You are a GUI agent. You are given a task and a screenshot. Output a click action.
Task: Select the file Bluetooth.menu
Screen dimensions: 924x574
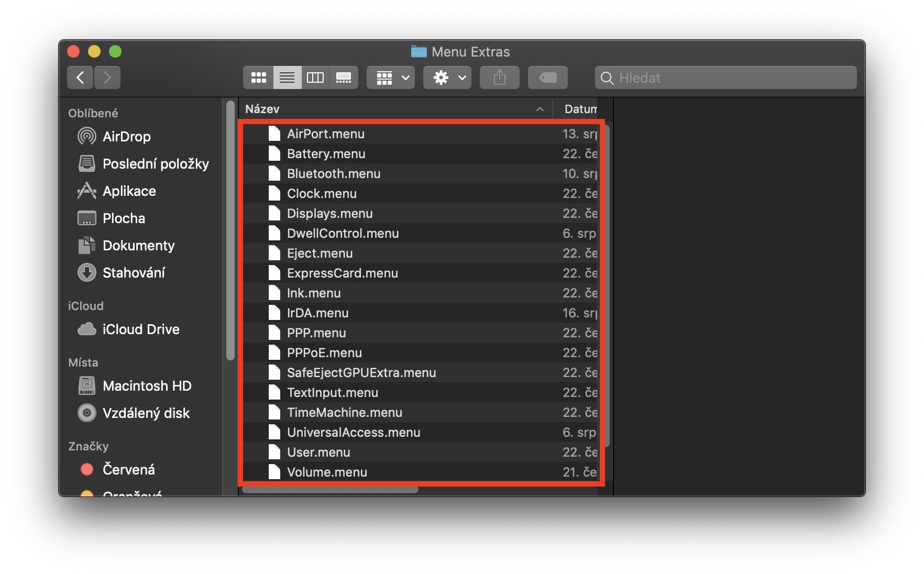coord(334,173)
